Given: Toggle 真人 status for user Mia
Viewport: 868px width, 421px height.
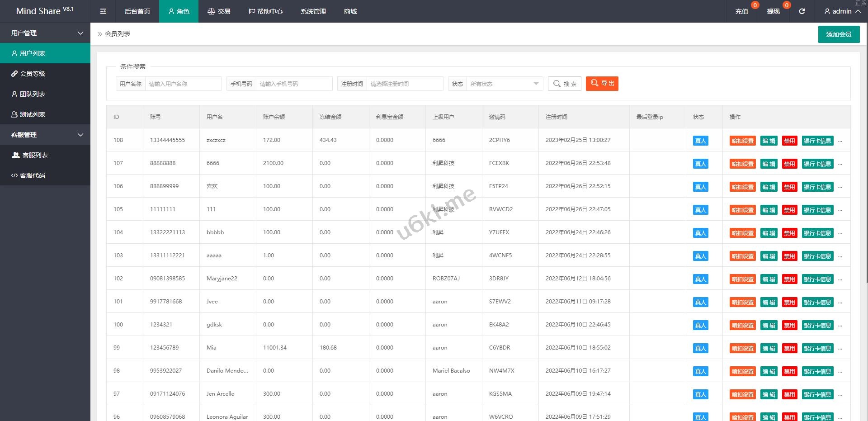Looking at the screenshot, I should pos(700,348).
